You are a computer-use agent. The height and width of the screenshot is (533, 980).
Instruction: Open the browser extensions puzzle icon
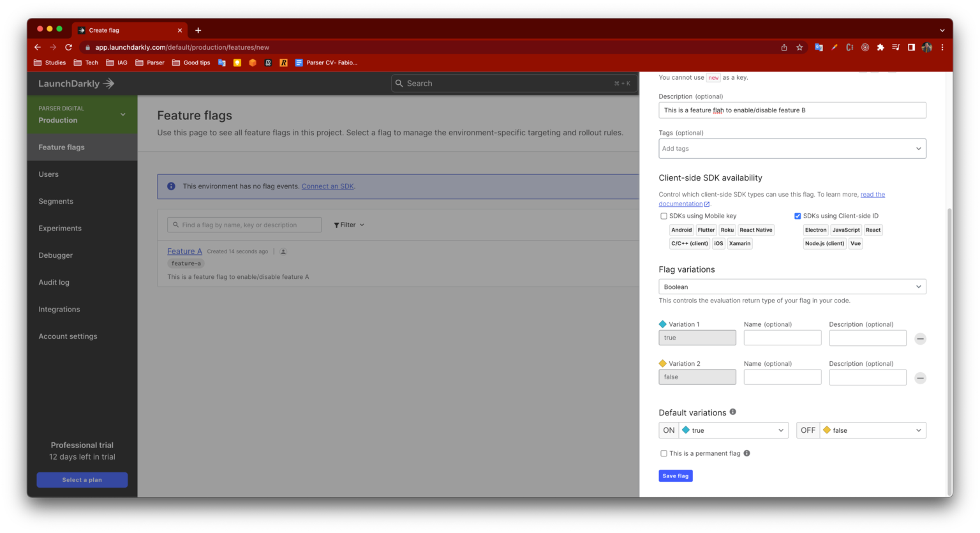[880, 47]
